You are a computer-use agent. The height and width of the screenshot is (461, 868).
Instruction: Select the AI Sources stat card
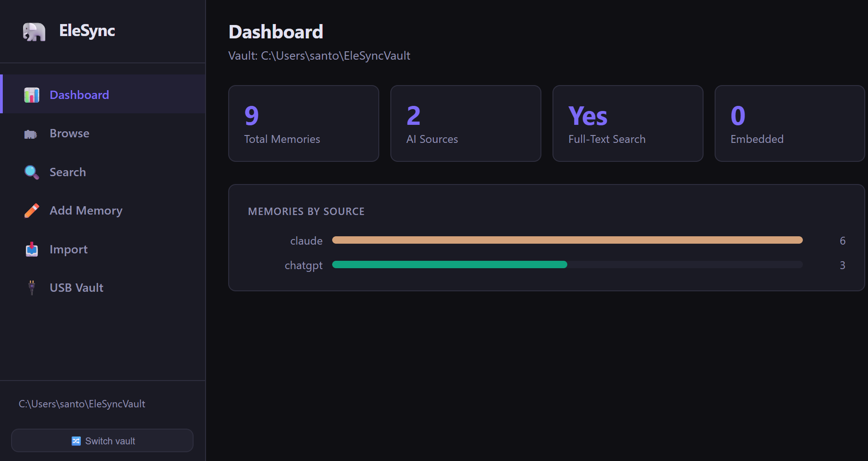466,123
